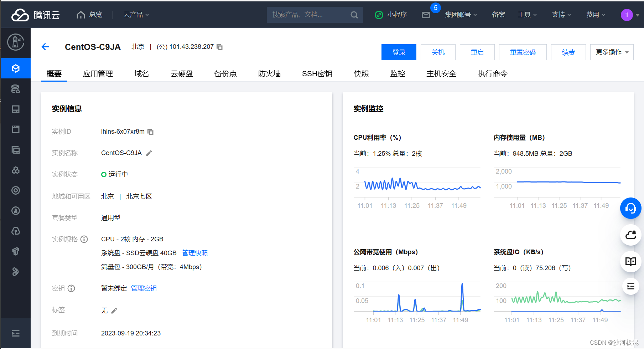Open the circular target sidebar icon
Viewport: 644px width, 349px height.
pyautogui.click(x=16, y=190)
